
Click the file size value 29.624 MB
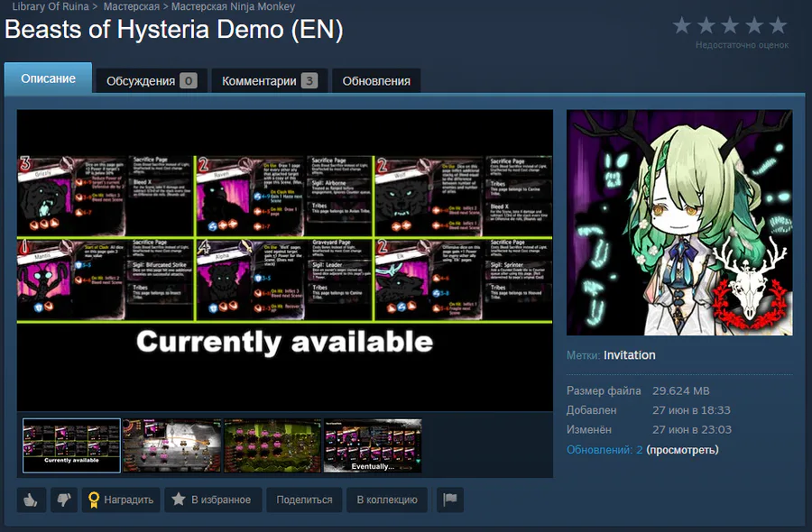tap(681, 390)
